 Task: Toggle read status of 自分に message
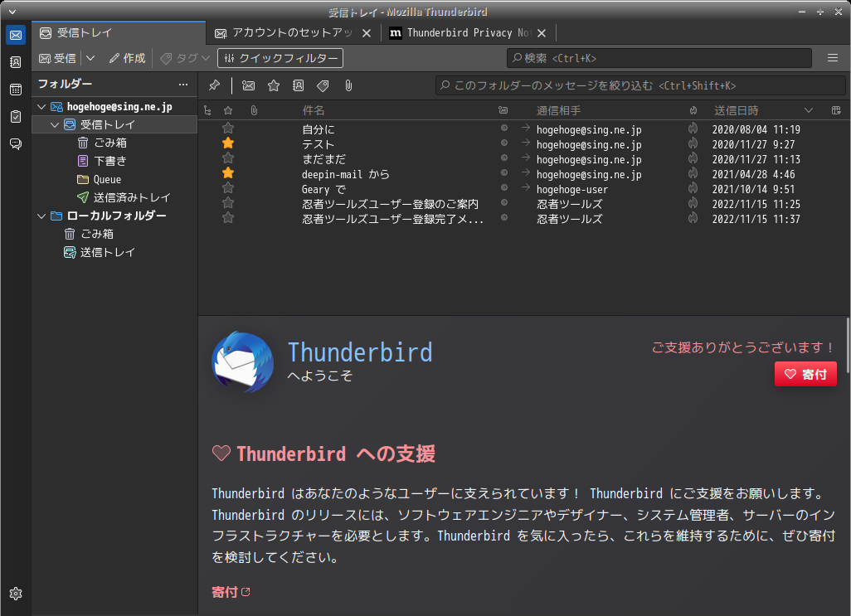pyautogui.click(x=504, y=128)
